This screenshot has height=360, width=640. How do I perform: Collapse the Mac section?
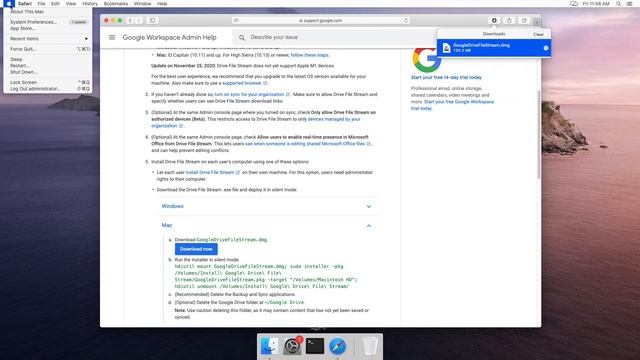pyautogui.click(x=269, y=225)
